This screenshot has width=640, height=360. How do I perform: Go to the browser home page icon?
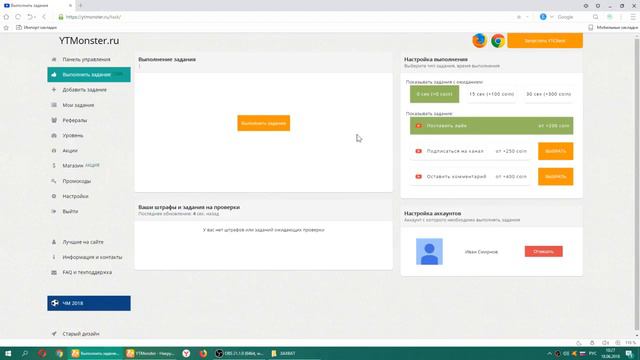coord(6,17)
